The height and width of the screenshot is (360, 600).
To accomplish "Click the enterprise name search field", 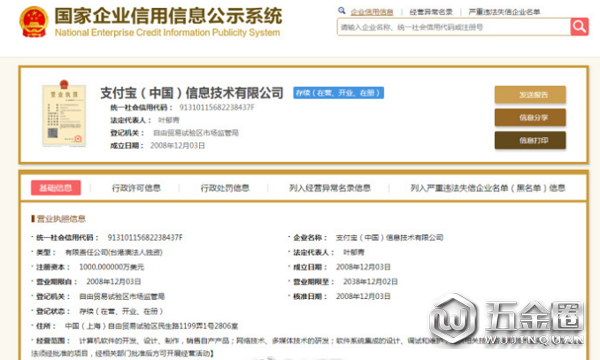I will pos(454,27).
